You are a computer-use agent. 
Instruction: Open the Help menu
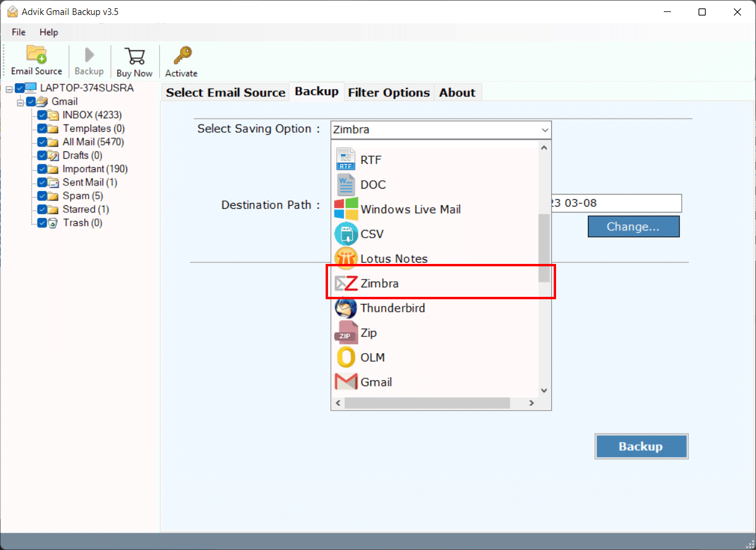[x=49, y=32]
